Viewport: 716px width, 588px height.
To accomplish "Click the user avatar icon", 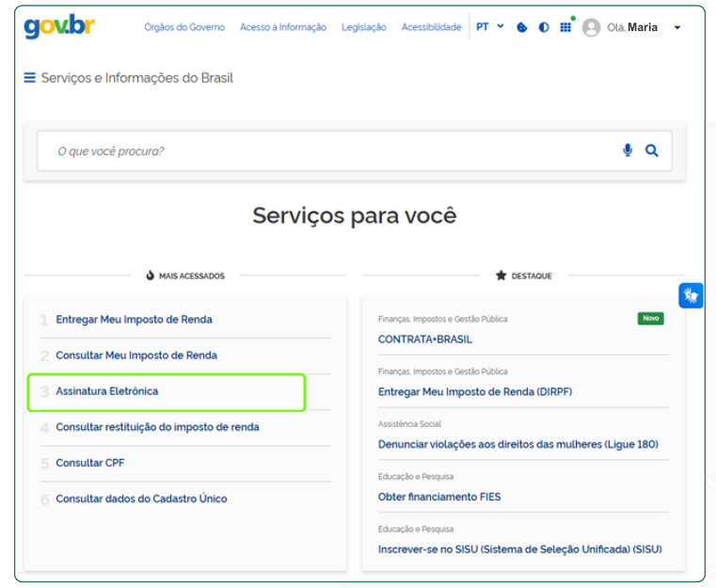I will [x=591, y=27].
